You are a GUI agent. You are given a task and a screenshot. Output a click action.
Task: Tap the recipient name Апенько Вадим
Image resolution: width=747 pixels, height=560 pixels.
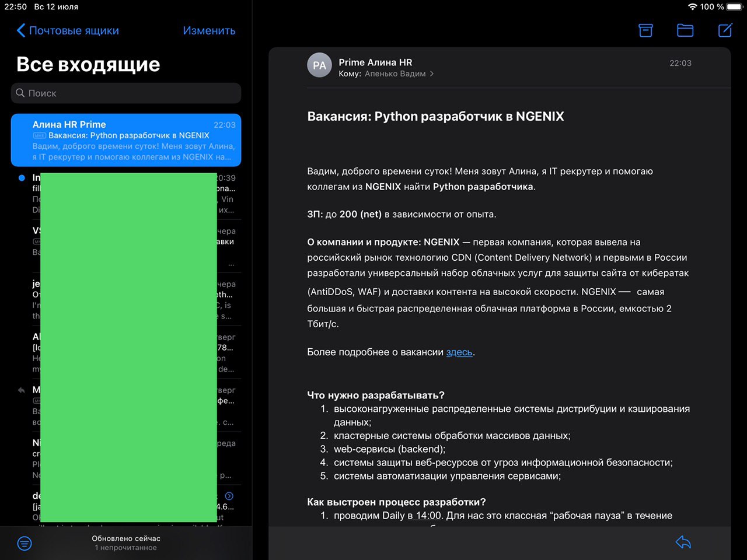[395, 73]
